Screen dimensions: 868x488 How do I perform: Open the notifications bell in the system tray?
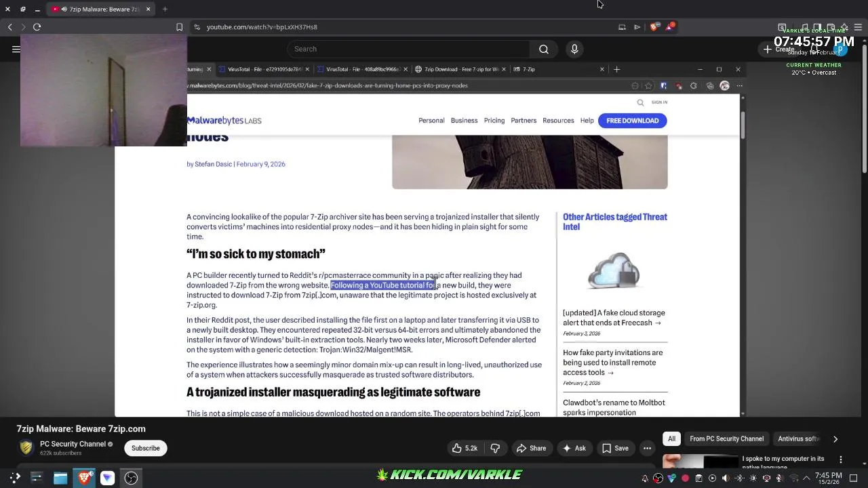pos(645,479)
